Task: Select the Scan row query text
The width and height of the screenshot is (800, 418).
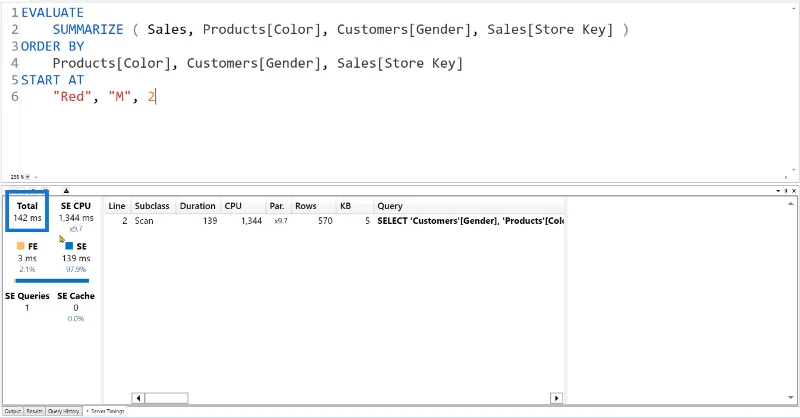Action: (x=470, y=221)
